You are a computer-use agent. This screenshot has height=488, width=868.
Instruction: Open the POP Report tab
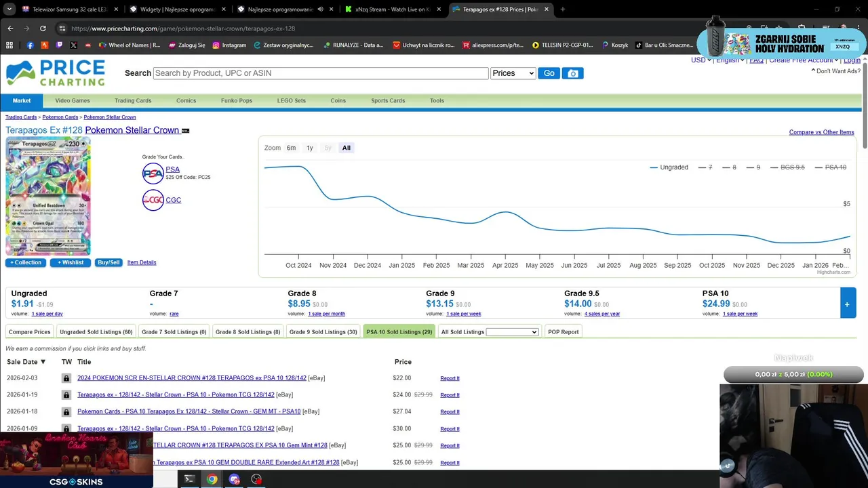click(x=564, y=332)
